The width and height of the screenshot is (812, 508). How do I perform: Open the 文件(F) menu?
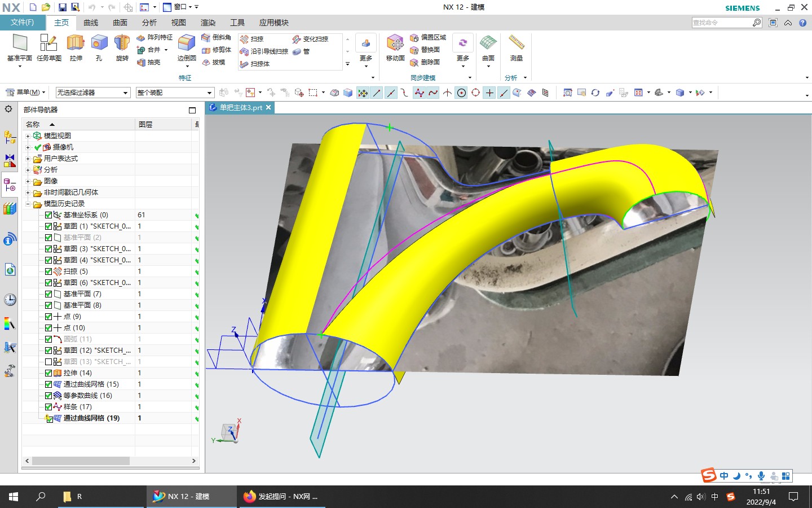click(22, 23)
